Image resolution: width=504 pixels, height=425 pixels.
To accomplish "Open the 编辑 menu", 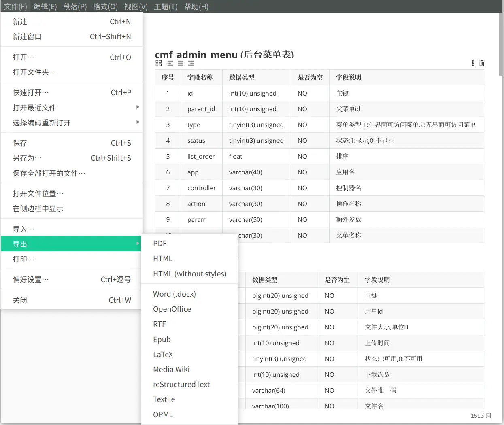I will click(x=45, y=6).
